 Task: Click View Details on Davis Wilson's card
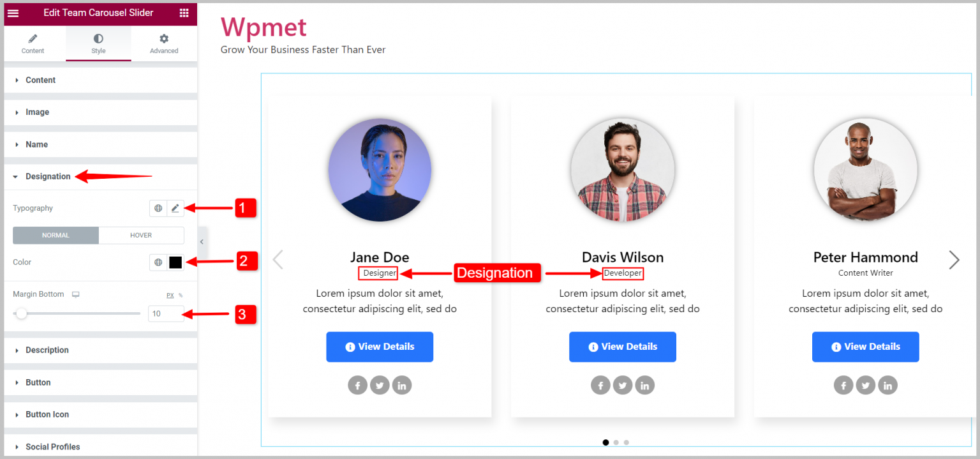[x=623, y=347]
